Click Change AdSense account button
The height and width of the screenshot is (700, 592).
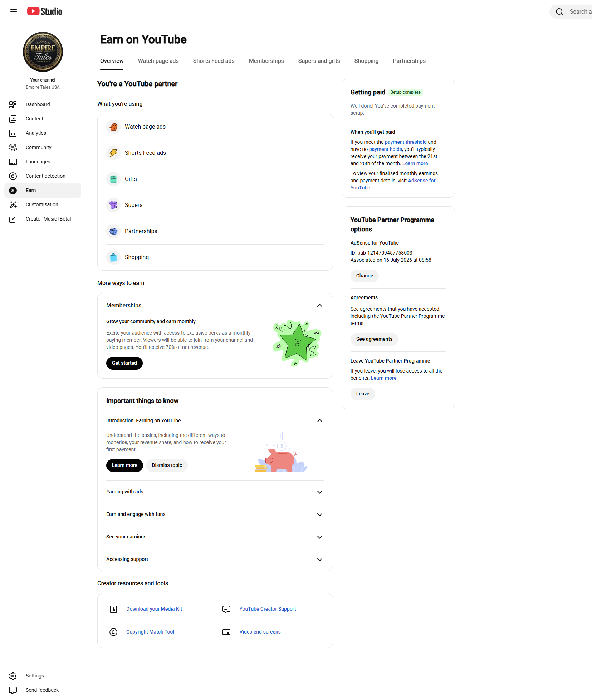365,276
